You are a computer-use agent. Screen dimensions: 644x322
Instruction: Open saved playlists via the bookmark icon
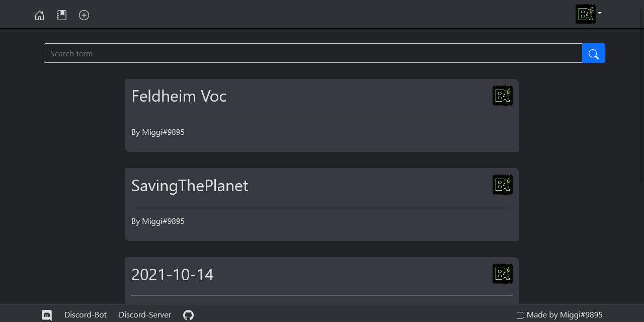61,15
